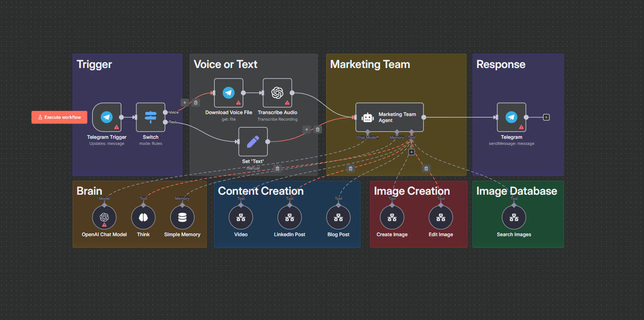This screenshot has height=320, width=644.
Task: Open the Create Image tool node
Action: pyautogui.click(x=391, y=218)
